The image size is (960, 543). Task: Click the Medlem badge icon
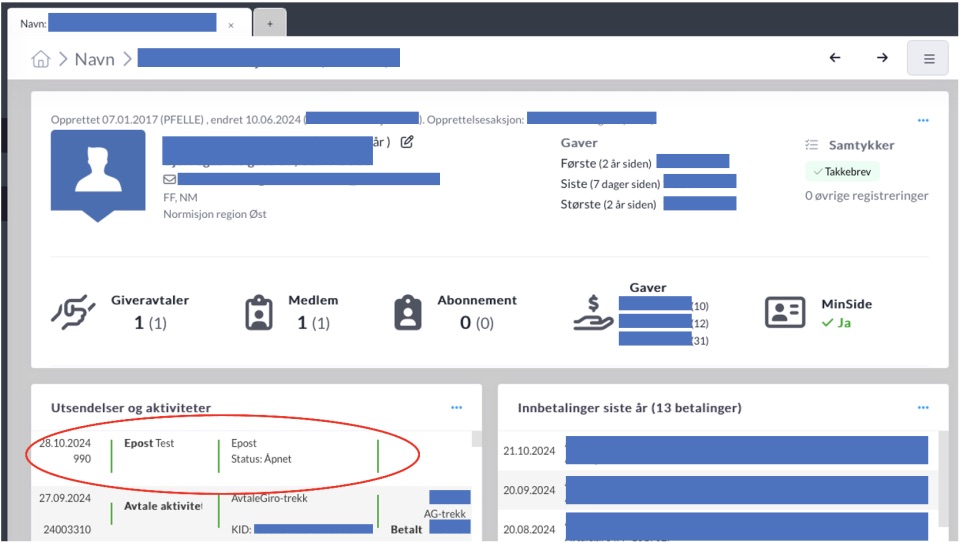(x=259, y=313)
